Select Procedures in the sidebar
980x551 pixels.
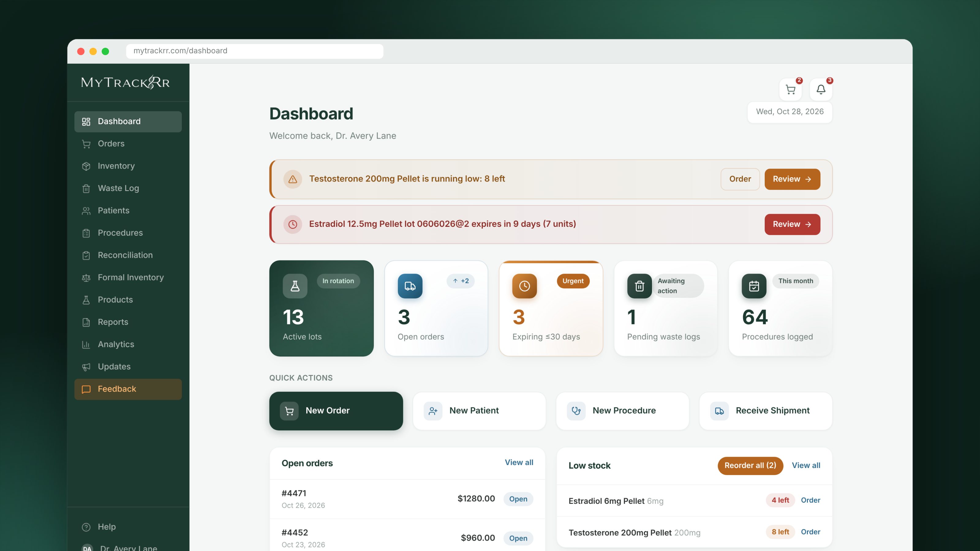128,233
